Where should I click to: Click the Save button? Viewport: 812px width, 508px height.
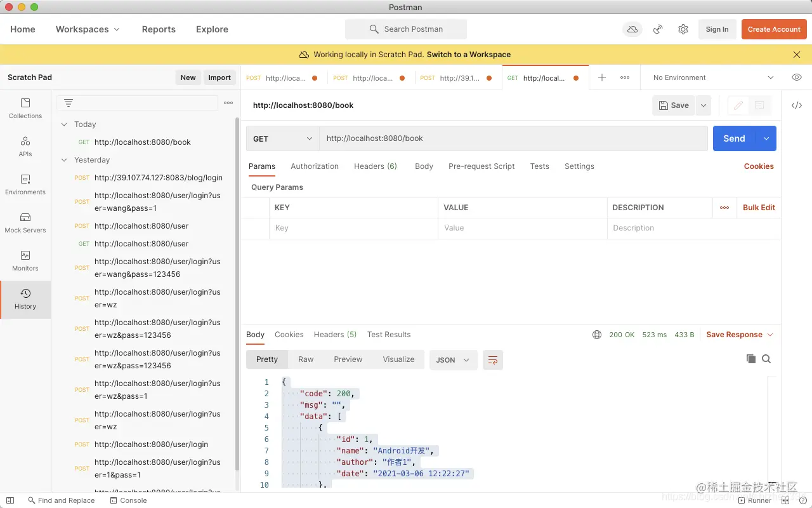tap(674, 105)
